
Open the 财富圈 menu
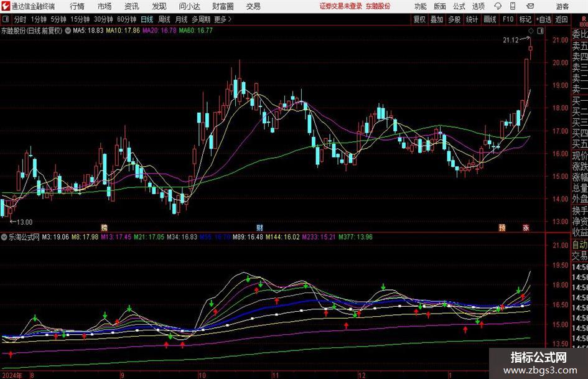pyautogui.click(x=223, y=6)
